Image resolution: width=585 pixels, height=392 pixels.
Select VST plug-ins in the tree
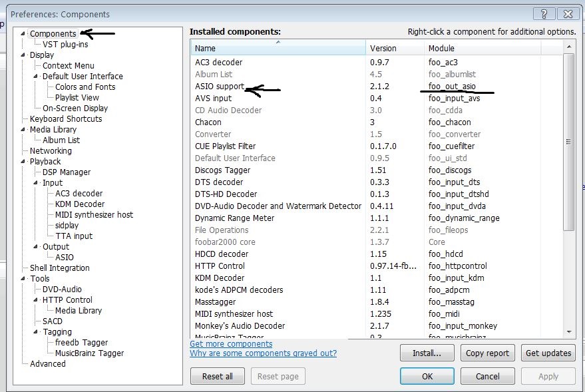(65, 45)
